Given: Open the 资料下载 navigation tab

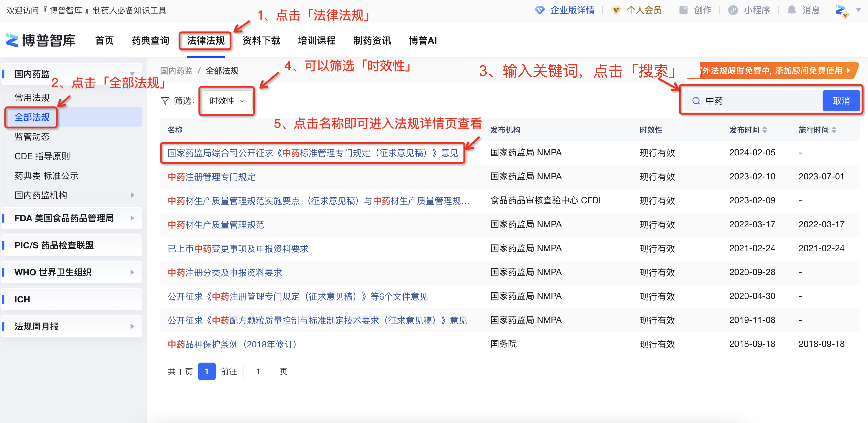Looking at the screenshot, I should click(x=261, y=40).
